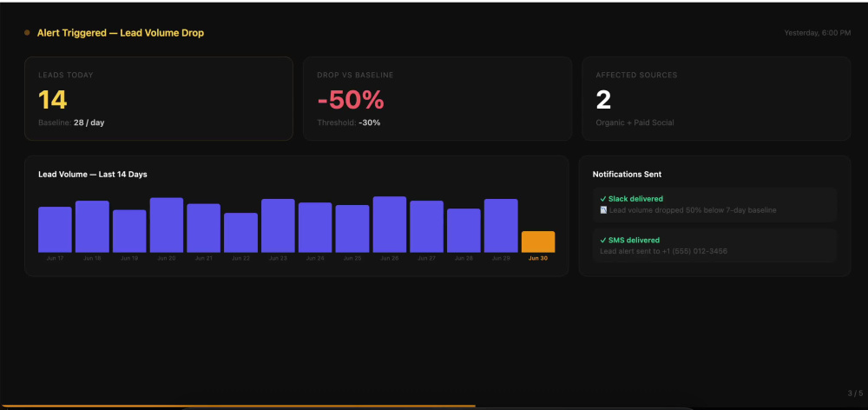Open the Drop vs Baseline card

(x=437, y=99)
